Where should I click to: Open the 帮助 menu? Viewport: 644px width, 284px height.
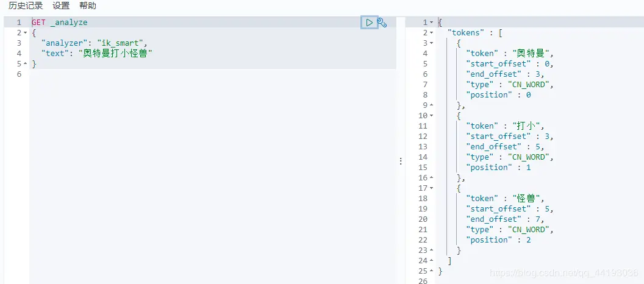88,5
